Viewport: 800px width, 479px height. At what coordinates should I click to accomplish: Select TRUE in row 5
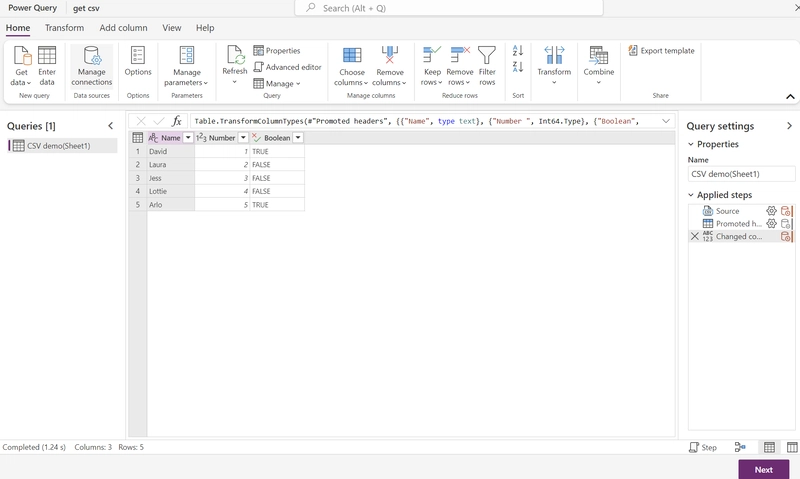[277, 205]
